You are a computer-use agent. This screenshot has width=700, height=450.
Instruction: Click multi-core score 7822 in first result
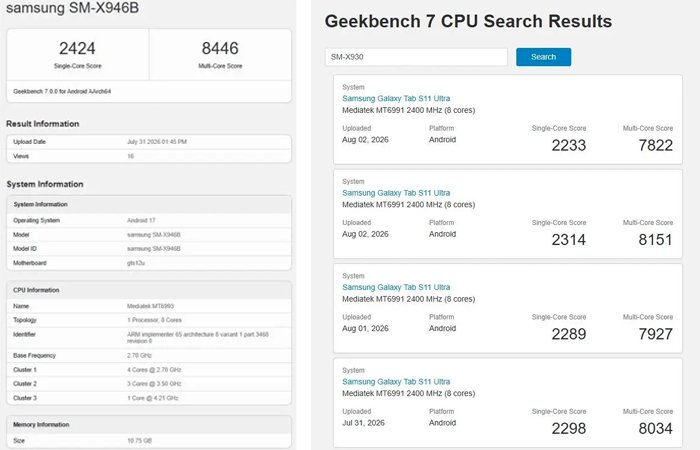point(655,145)
